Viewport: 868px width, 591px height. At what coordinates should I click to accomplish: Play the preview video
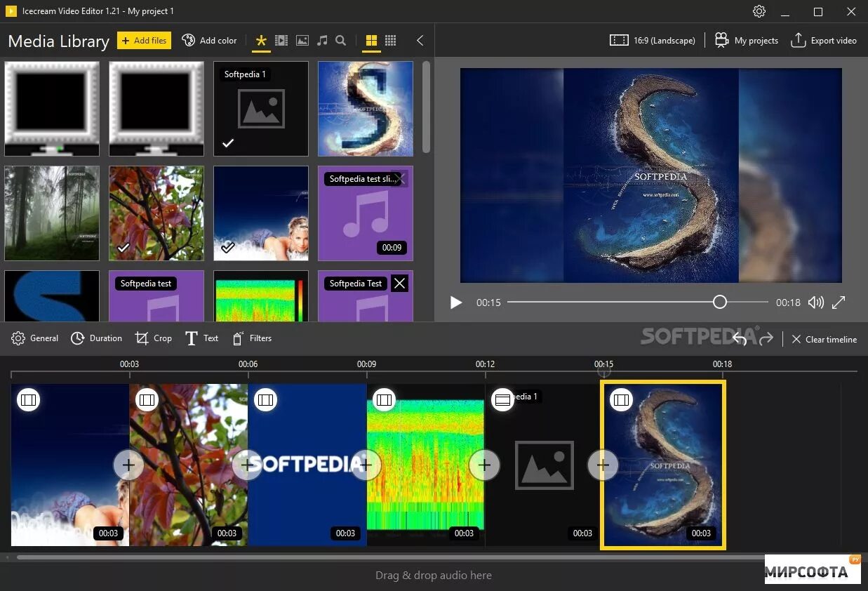[456, 303]
